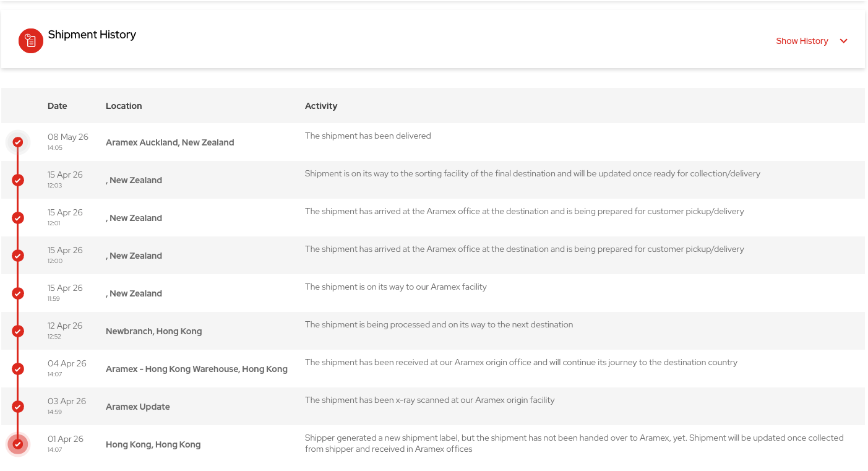Screen dimensions: 868x471
Task: Select Aramex Auckland, New Zealand location text
Action: (x=170, y=142)
